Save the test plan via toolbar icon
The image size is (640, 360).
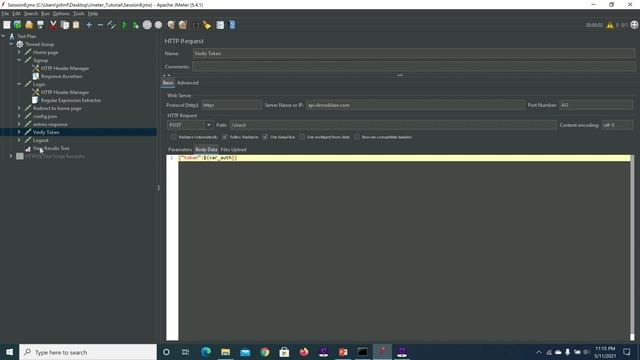click(40, 25)
